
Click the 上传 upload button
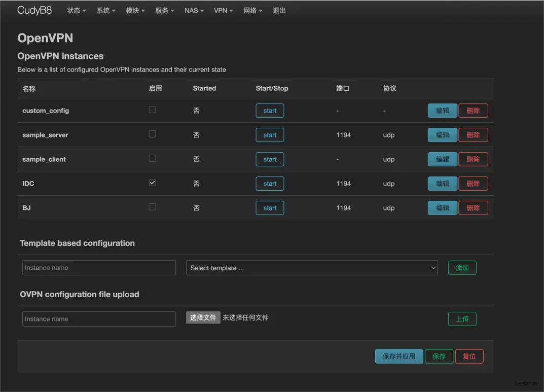click(462, 319)
